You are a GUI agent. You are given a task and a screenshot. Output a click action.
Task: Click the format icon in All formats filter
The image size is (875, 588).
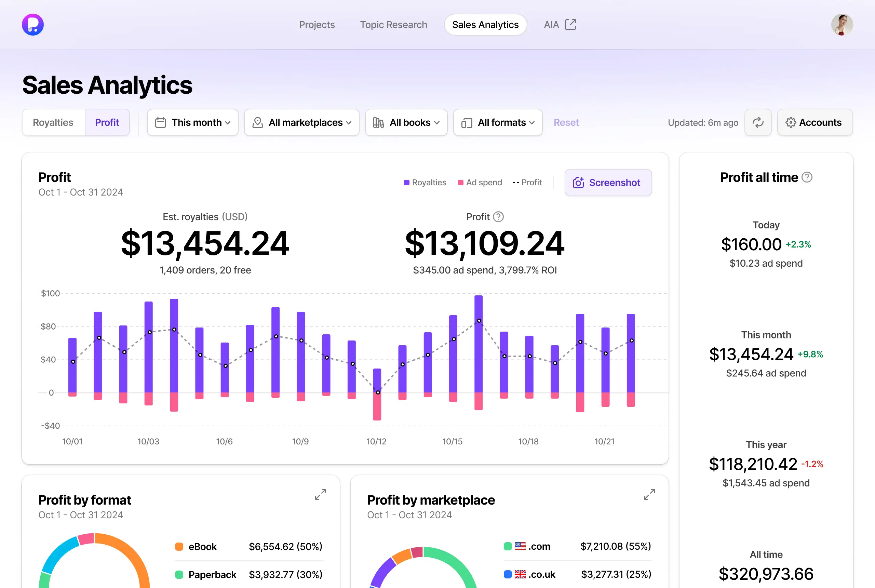click(x=466, y=123)
